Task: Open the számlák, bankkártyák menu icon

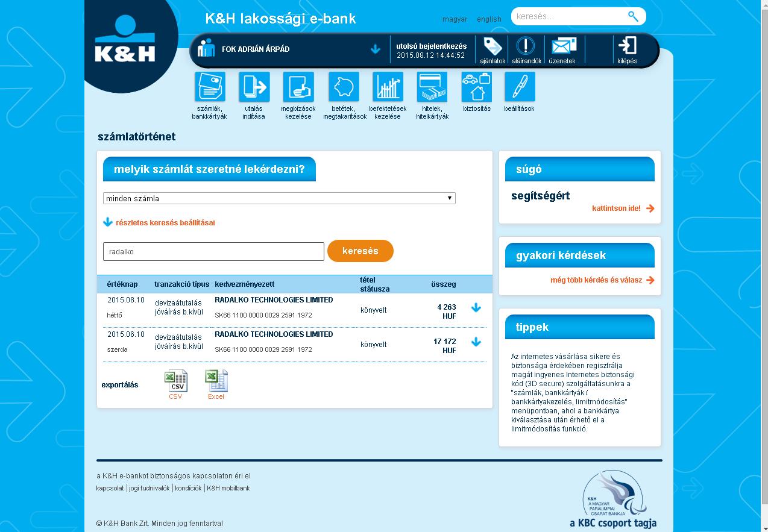Action: point(210,87)
